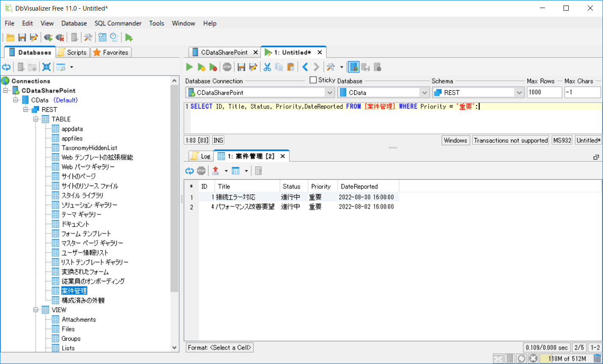Click the Cut scissors icon in editor toolbar
Viewport: 603px width, 364px height.
(267, 67)
